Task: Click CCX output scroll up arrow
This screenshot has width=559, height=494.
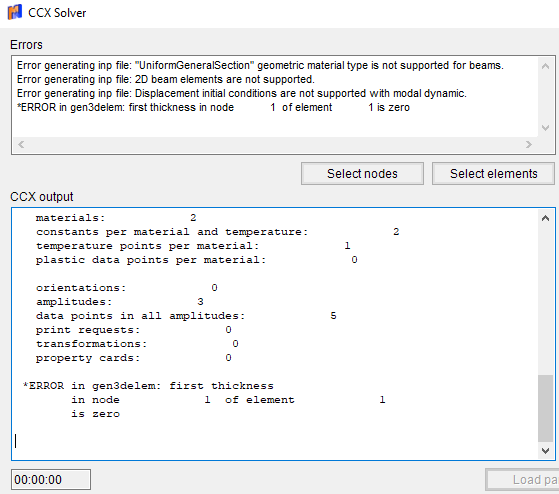Action: click(545, 218)
